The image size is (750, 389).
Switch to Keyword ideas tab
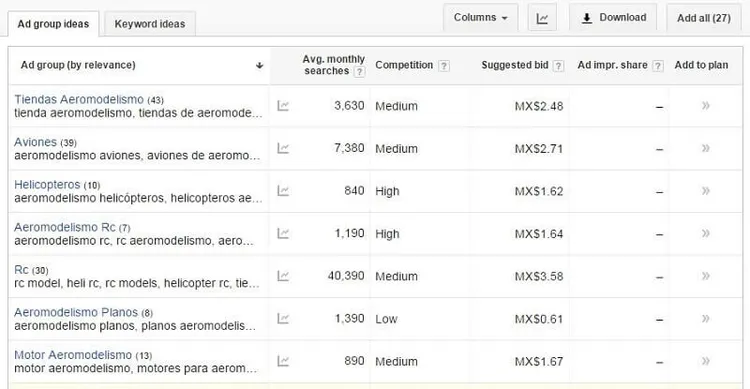tap(150, 24)
